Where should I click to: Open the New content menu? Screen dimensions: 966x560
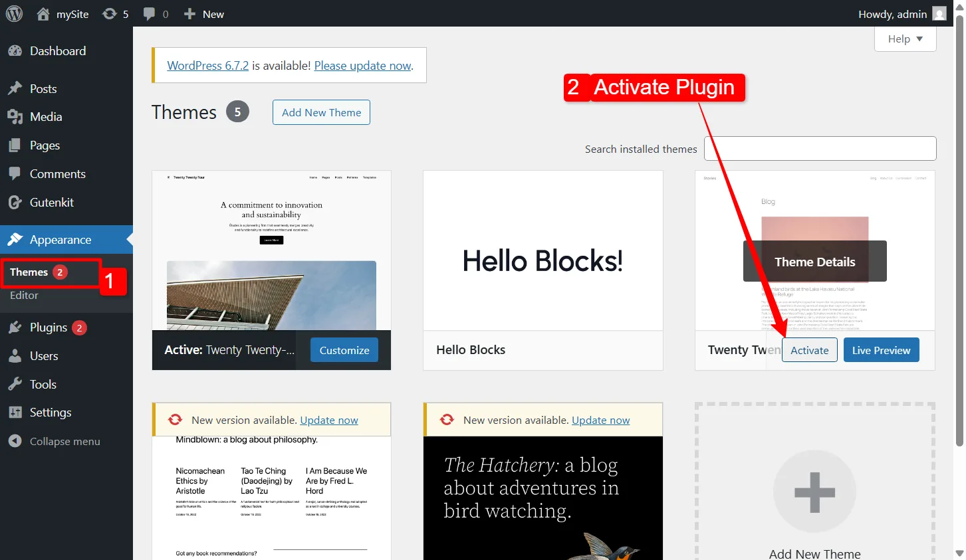click(204, 14)
